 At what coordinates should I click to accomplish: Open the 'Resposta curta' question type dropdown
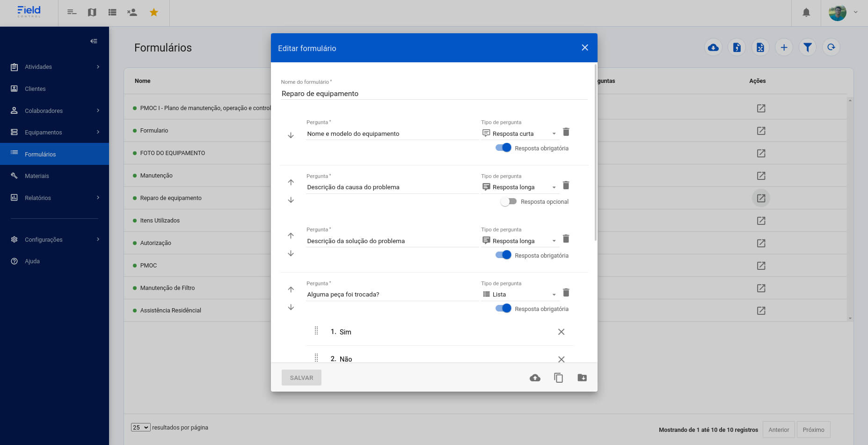519,134
